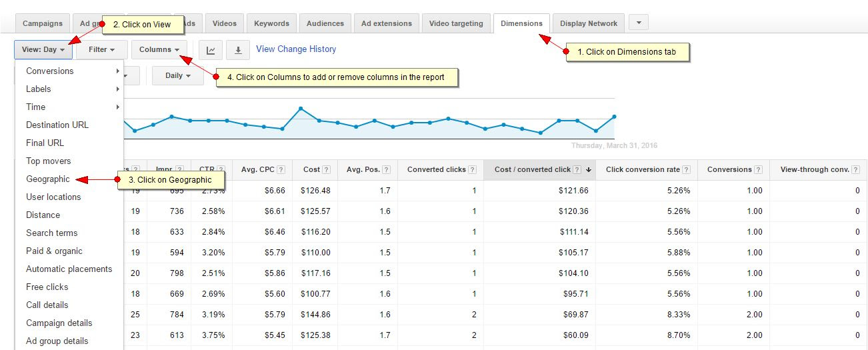Sort by Click conversion rate header

click(643, 169)
